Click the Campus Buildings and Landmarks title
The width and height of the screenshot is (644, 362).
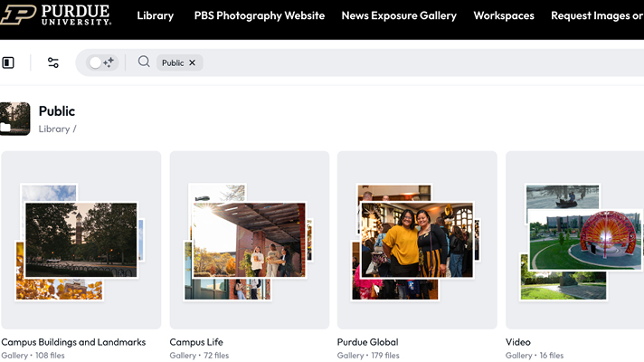73,342
